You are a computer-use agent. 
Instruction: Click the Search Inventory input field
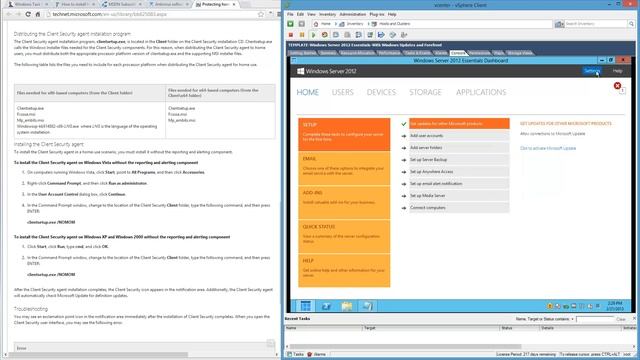click(x=596, y=24)
